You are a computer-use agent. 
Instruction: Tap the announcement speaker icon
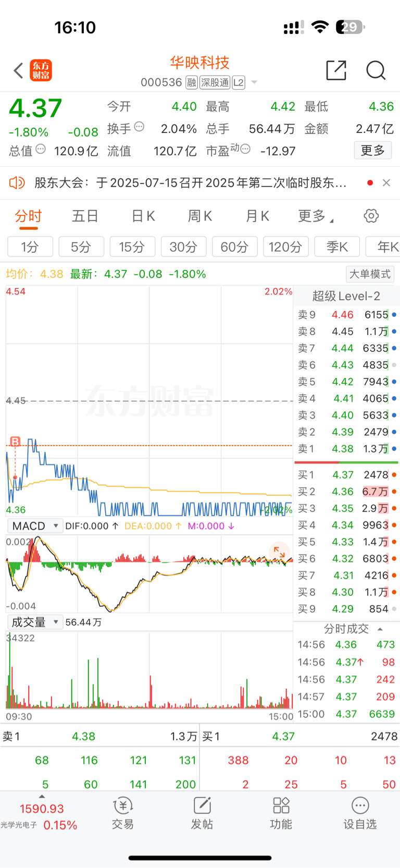(x=17, y=182)
